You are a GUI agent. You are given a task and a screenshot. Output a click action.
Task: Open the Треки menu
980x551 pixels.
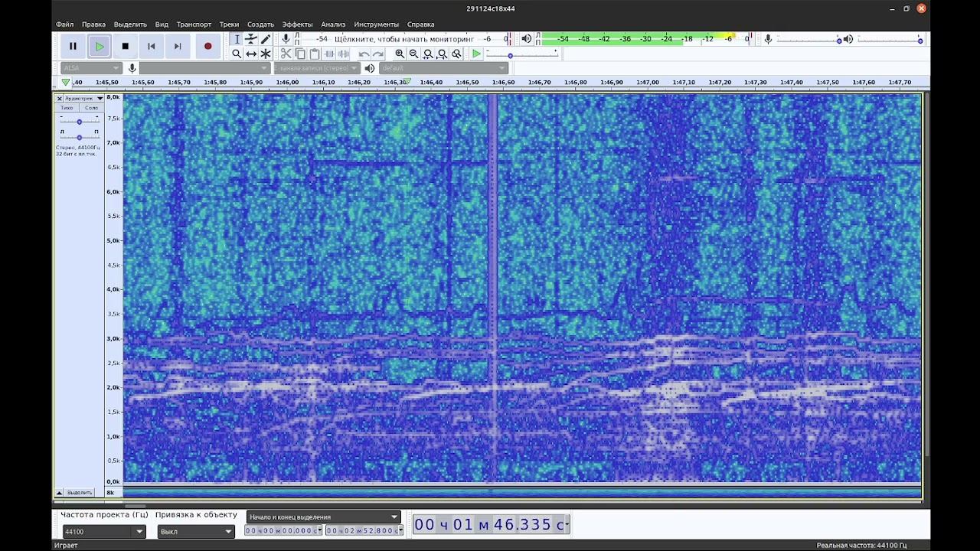coord(230,24)
